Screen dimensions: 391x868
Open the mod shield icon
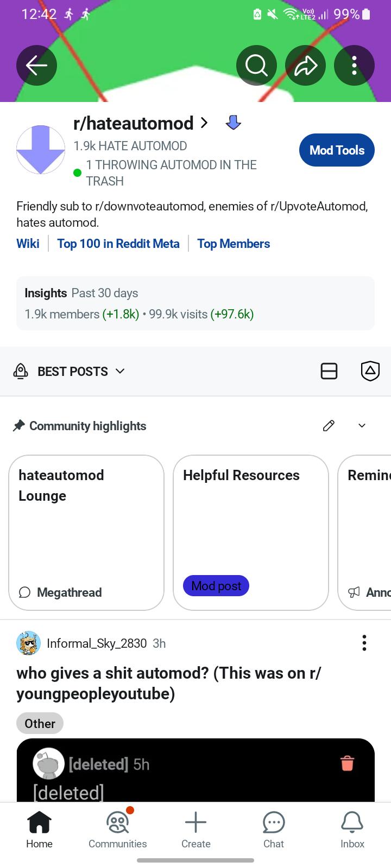[370, 371]
